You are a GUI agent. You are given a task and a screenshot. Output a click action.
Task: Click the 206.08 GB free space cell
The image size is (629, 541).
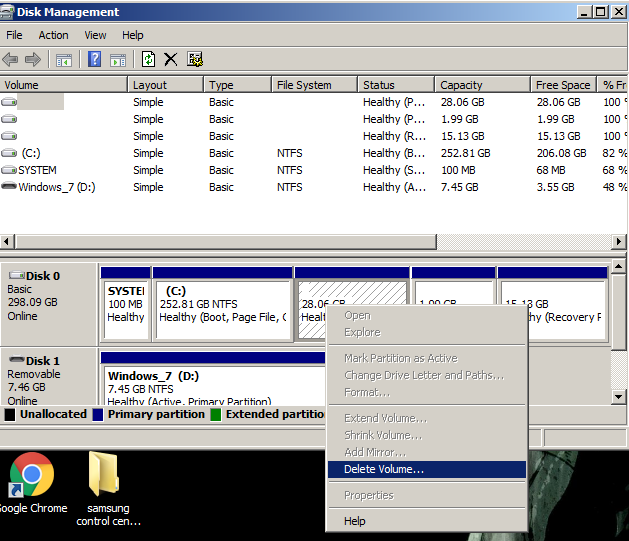click(562, 153)
